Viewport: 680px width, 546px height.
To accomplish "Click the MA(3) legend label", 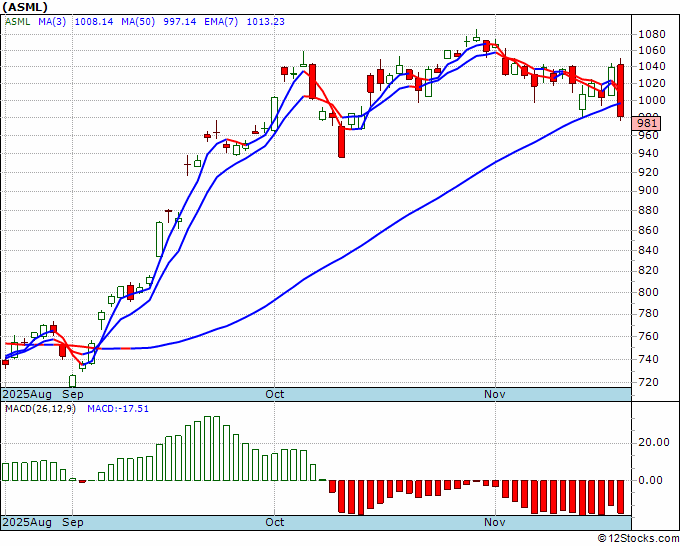I will point(52,21).
